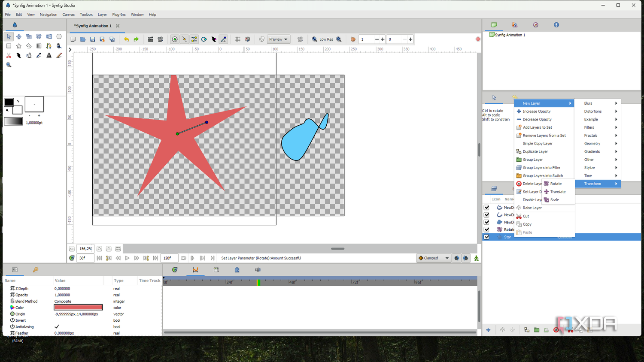Select the Eyedropper tool
Screen dimensions: 644x362
39,55
